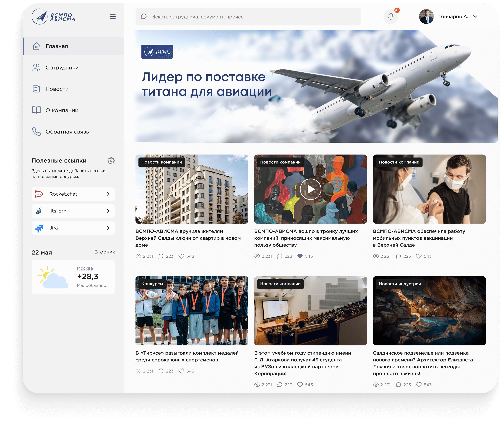Go to Новости in the sidebar menu

click(57, 89)
